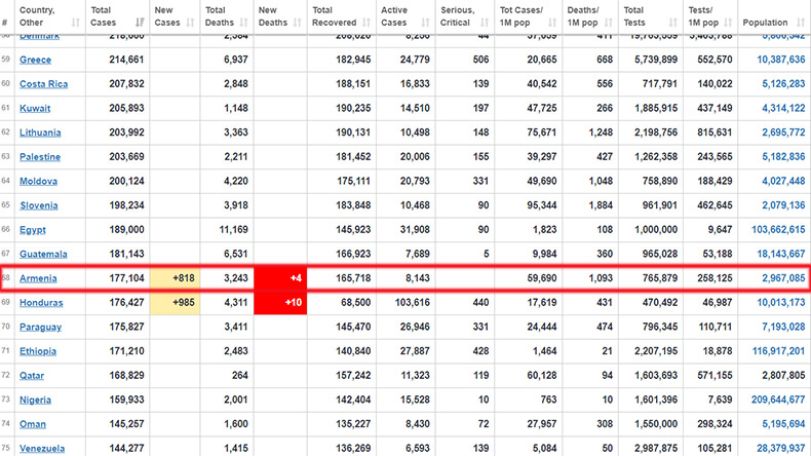Sort by the Tot Cases/1M pop arrows
The image size is (811, 456).
click(x=552, y=23)
